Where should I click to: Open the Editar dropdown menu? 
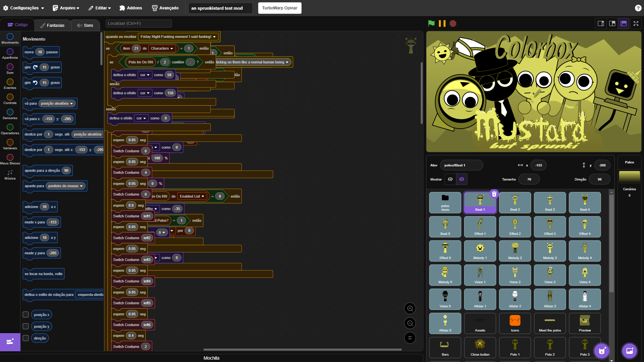point(100,8)
